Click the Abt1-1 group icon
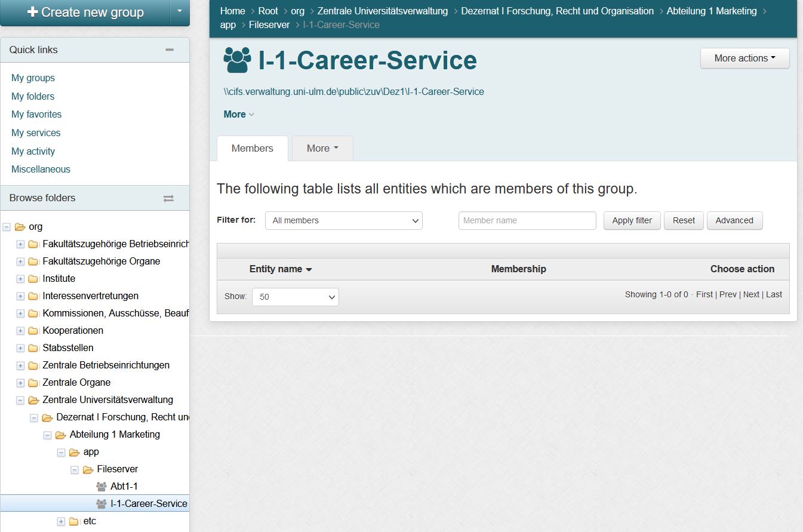The width and height of the screenshot is (803, 532). pyautogui.click(x=101, y=487)
